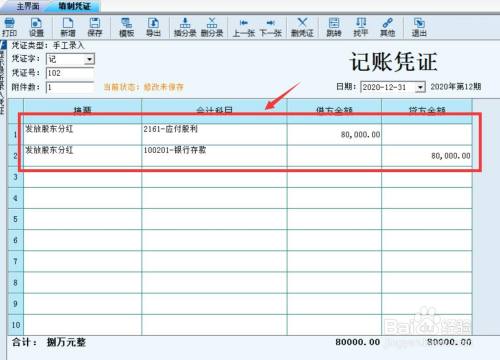Click the 贷方金额 column header
Image resolution: width=500 pixels, height=360 pixels.
tap(427, 111)
